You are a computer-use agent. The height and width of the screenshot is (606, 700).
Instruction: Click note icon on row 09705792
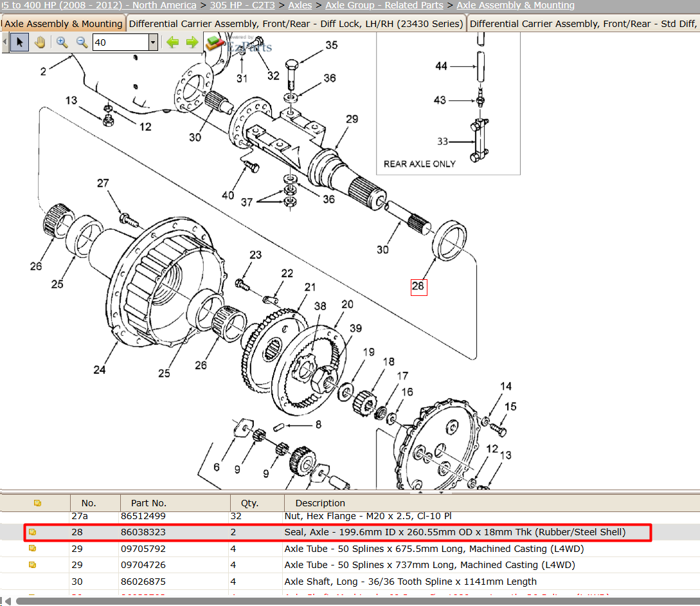click(33, 548)
